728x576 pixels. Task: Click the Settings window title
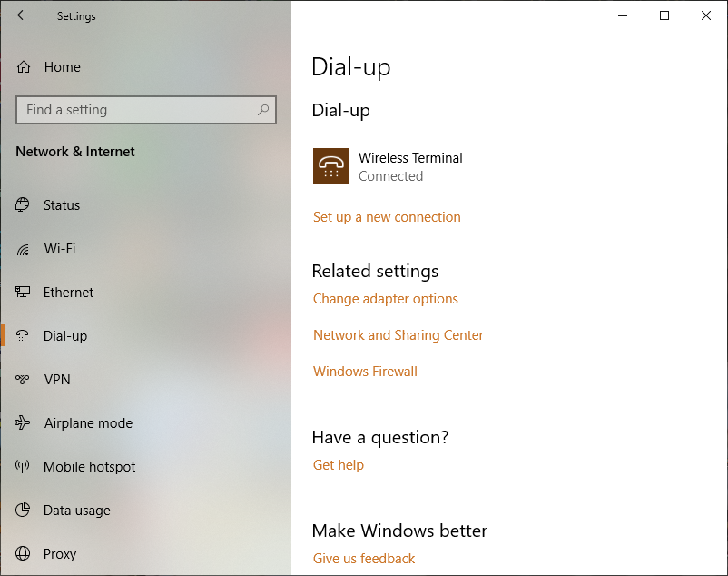(x=76, y=16)
